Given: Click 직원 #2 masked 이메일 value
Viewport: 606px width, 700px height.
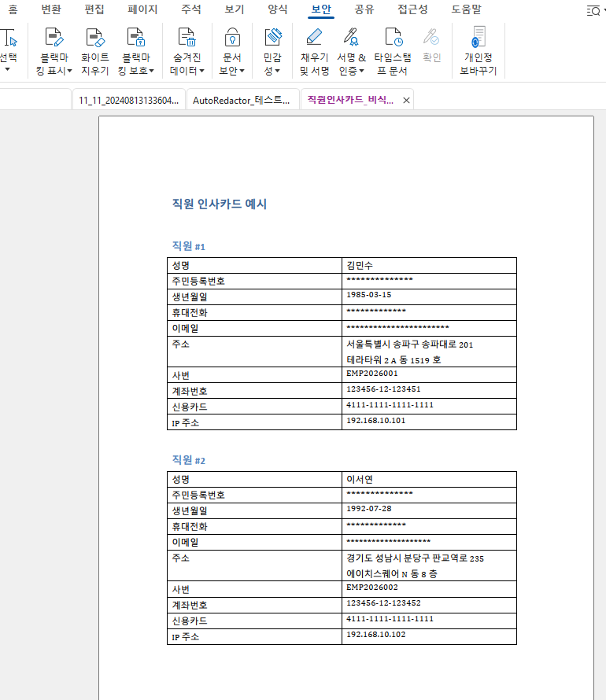Looking at the screenshot, I should tap(389, 542).
